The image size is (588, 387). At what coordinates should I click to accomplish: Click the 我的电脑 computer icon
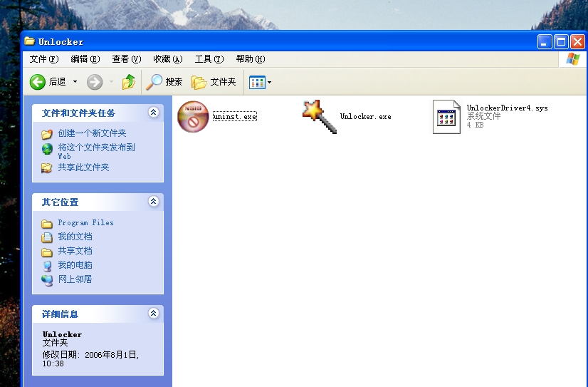[47, 266]
